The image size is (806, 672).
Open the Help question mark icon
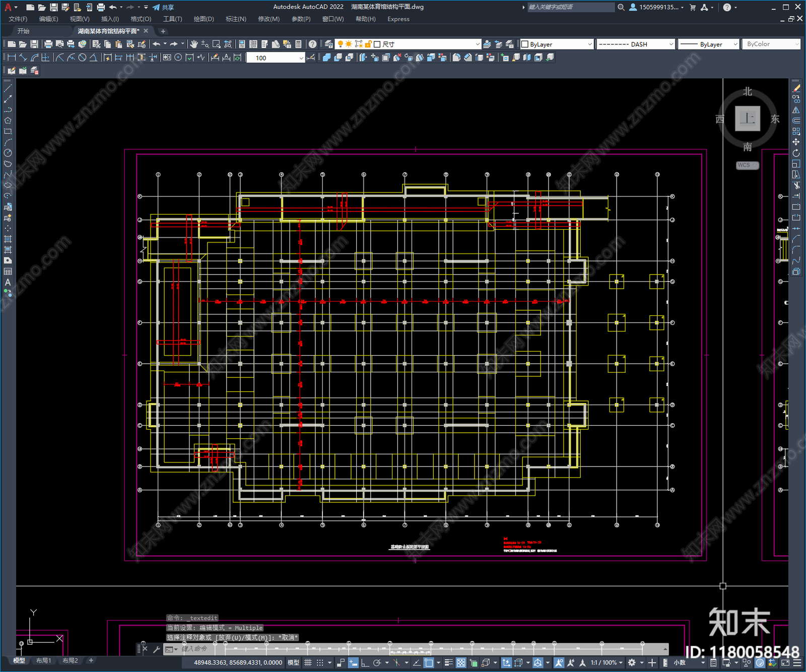tap(313, 44)
